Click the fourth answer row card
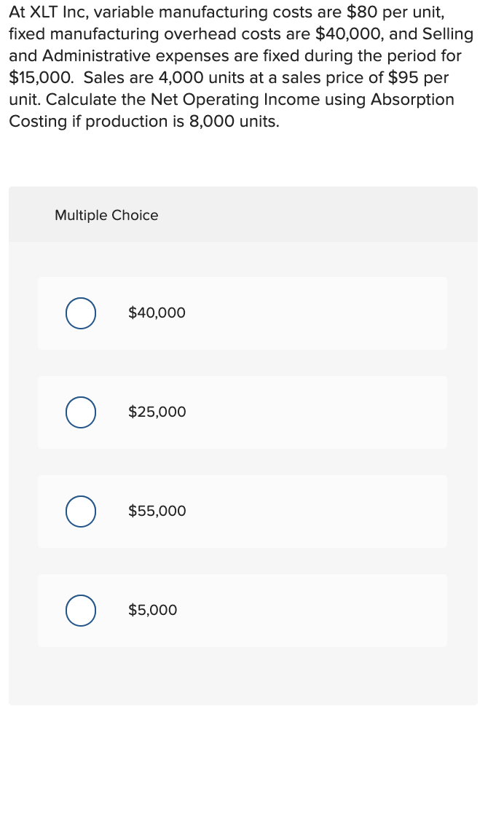This screenshot has width=504, height=819. point(242,610)
